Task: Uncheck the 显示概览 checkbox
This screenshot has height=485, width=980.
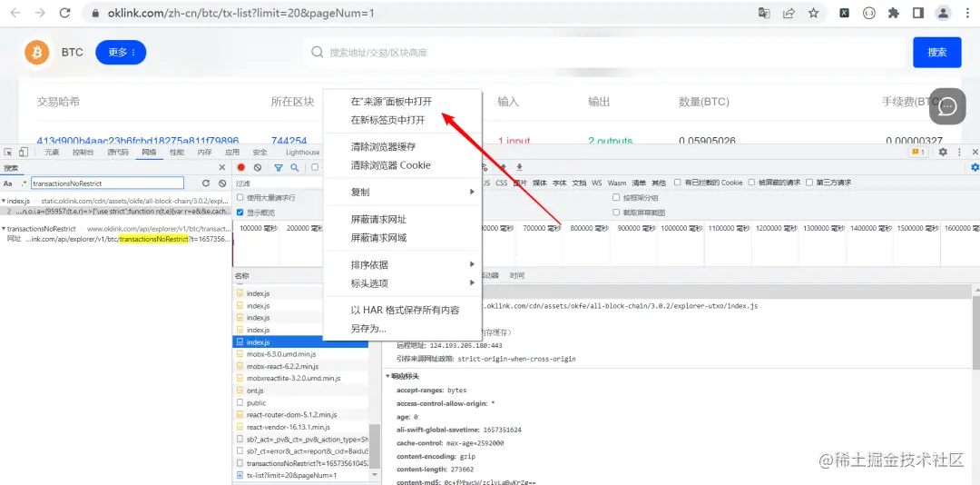Action: (x=240, y=213)
